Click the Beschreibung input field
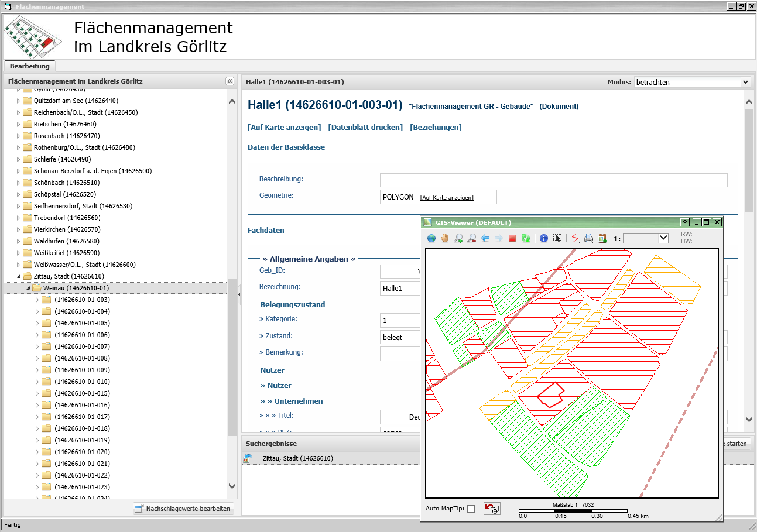The height and width of the screenshot is (532, 757). point(553,180)
